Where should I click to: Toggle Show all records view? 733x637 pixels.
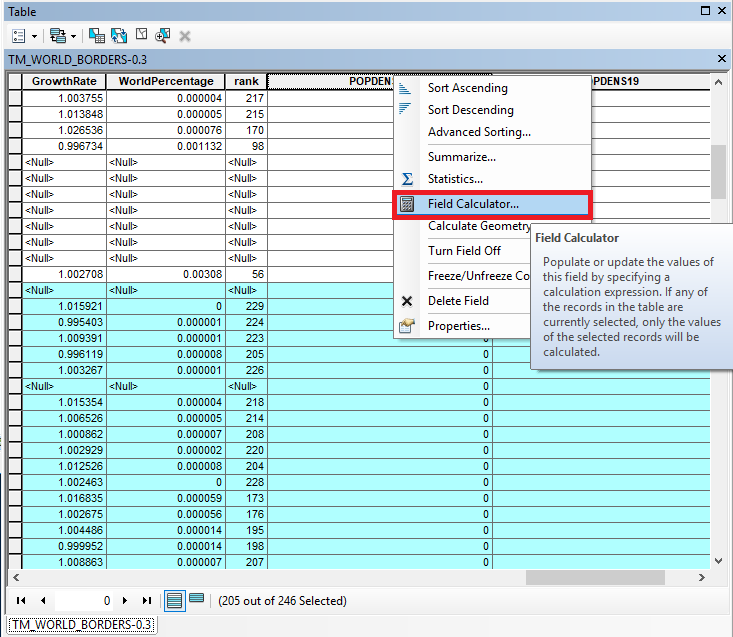[174, 601]
